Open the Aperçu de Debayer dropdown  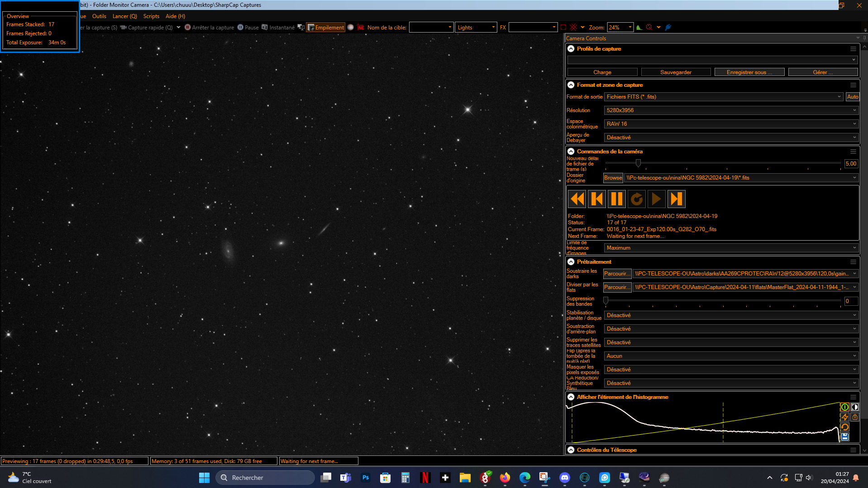click(731, 137)
